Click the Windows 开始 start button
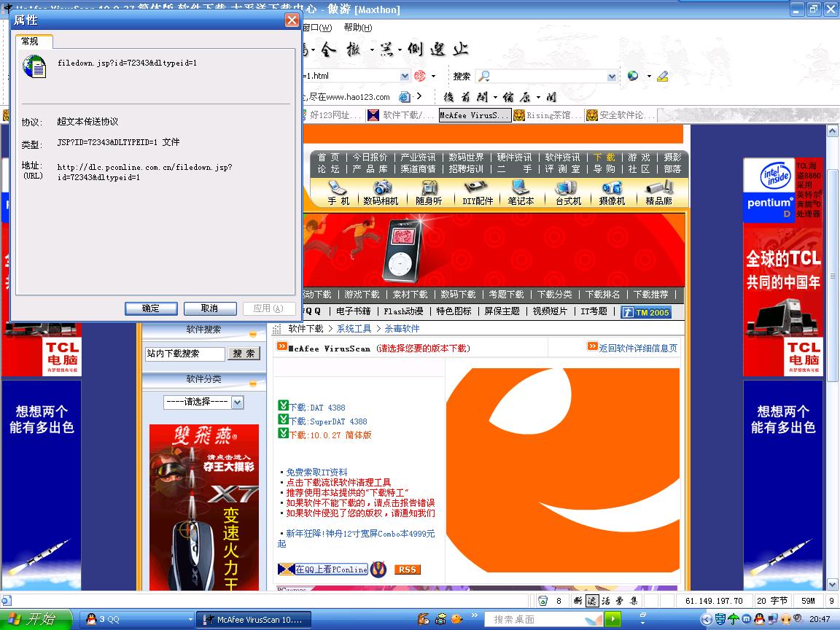Image resolution: width=840 pixels, height=630 pixels. tap(36, 619)
